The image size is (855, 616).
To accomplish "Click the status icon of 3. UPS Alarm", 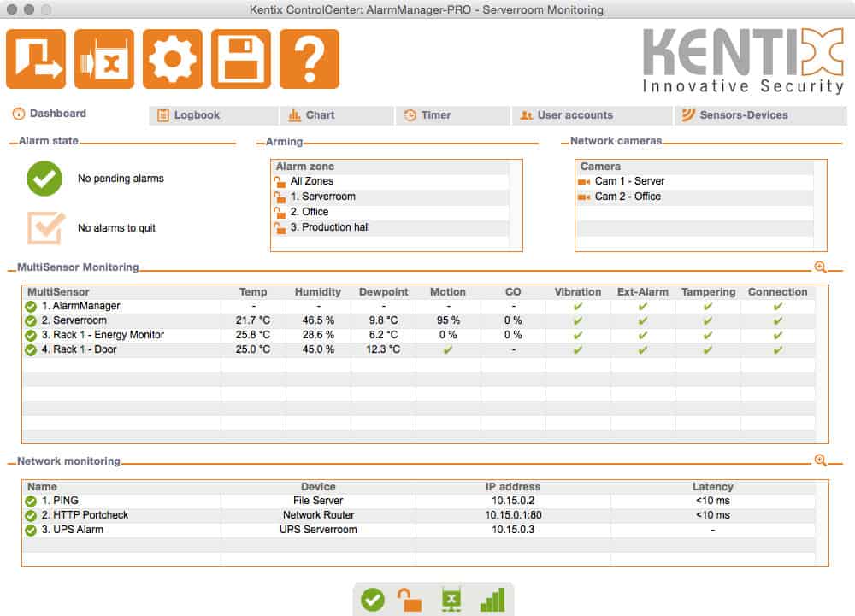I will (x=31, y=530).
